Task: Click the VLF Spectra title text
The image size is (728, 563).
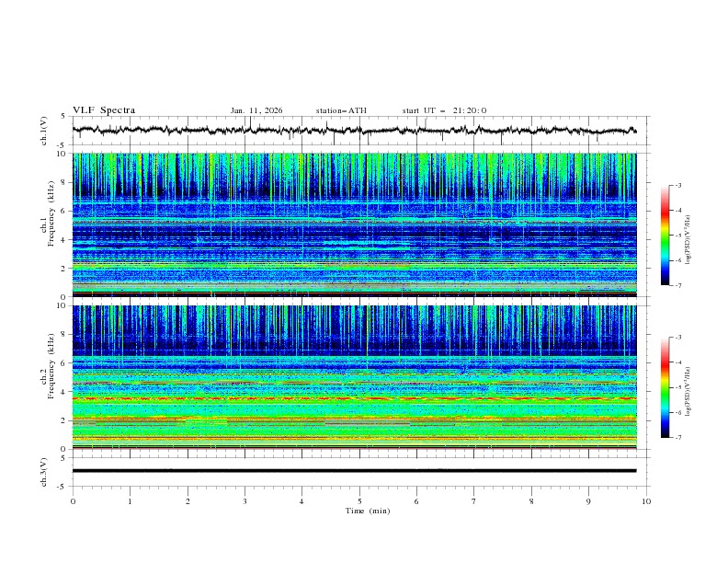Action: click(104, 110)
